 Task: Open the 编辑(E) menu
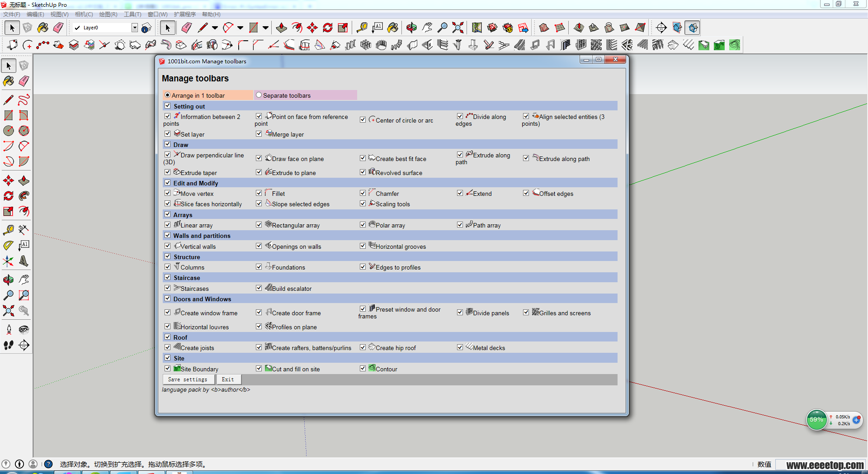[35, 14]
